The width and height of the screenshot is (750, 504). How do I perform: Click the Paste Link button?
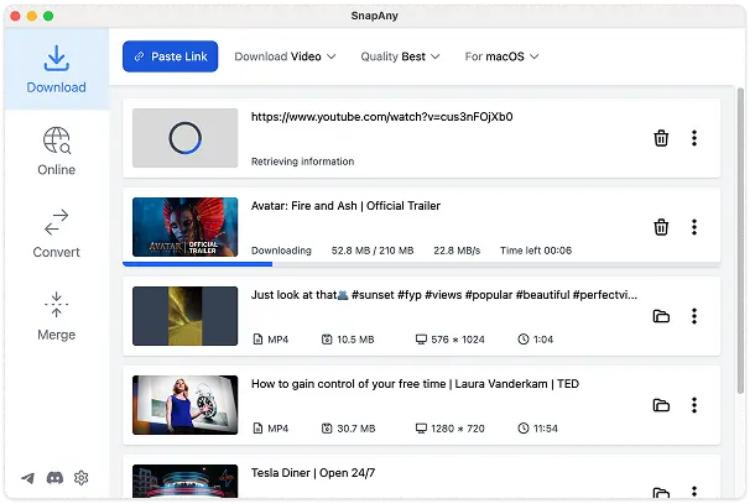click(x=170, y=56)
